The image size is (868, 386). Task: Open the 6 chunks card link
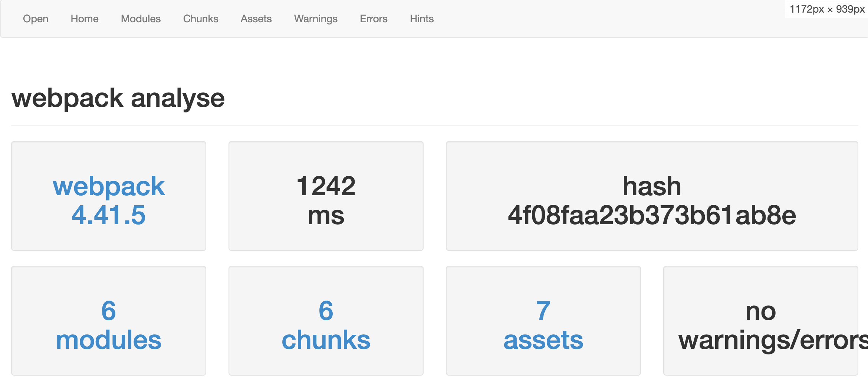[x=326, y=325]
